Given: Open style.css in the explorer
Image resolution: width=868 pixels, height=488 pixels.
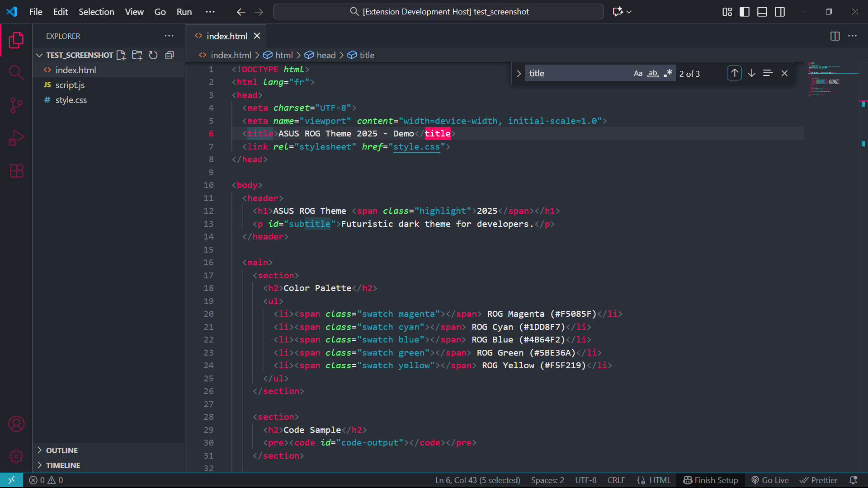Looking at the screenshot, I should pos(71,100).
